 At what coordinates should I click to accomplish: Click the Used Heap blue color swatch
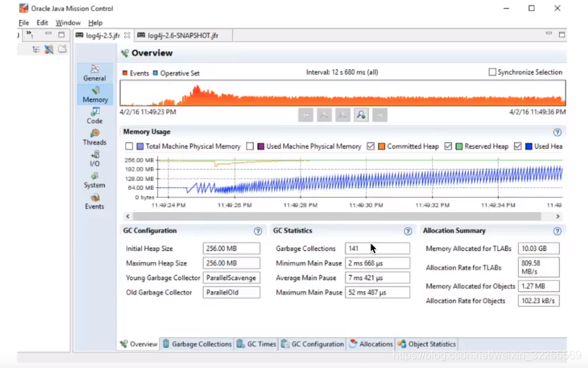(528, 146)
